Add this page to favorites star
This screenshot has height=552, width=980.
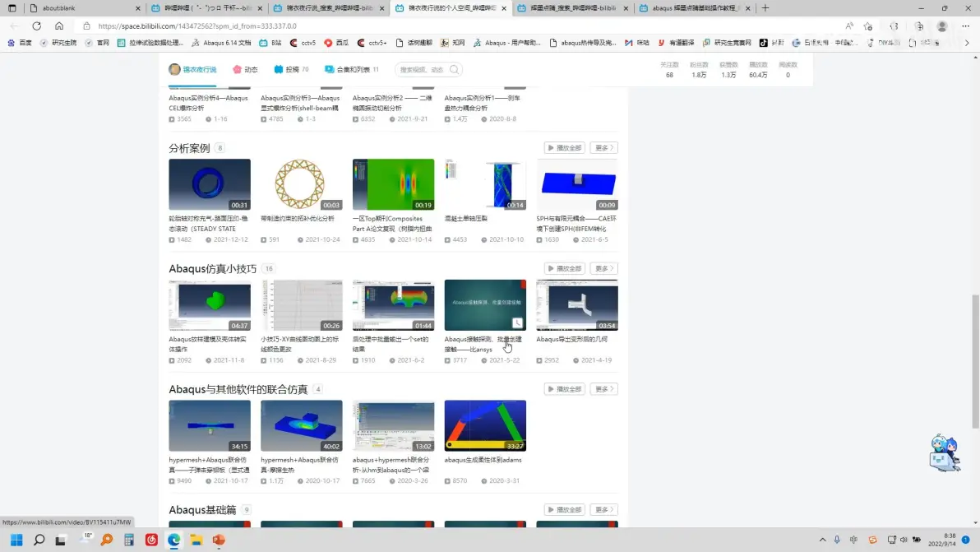pyautogui.click(x=868, y=26)
